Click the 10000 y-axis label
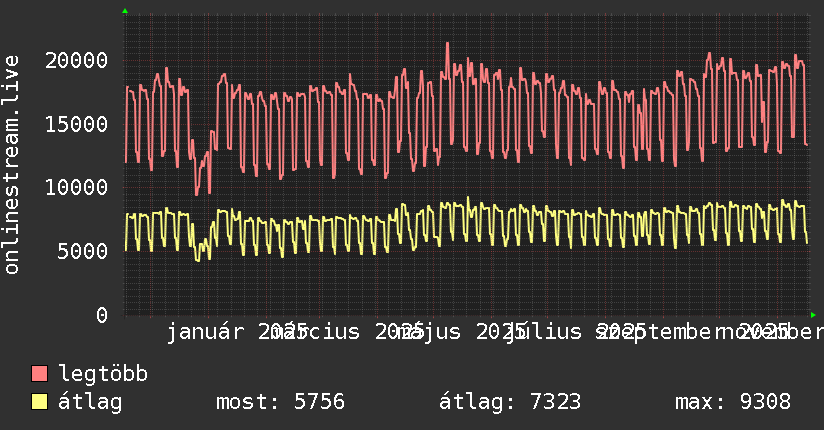The width and height of the screenshot is (824, 430). pos(77,188)
